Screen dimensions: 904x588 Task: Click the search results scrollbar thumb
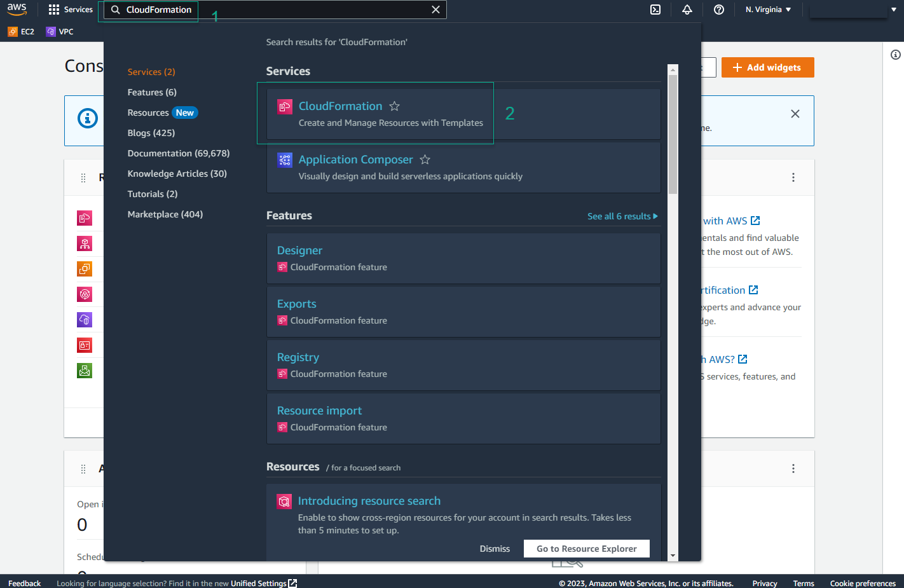point(673,134)
